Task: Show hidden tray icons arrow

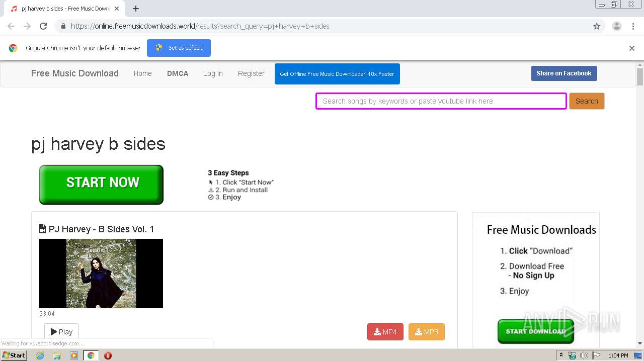Action: [x=561, y=355]
